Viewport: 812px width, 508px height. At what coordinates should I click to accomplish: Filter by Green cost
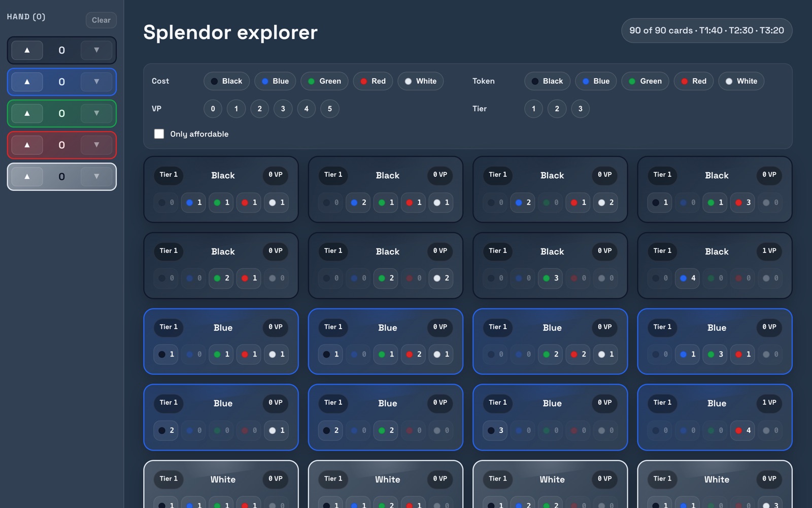point(325,81)
